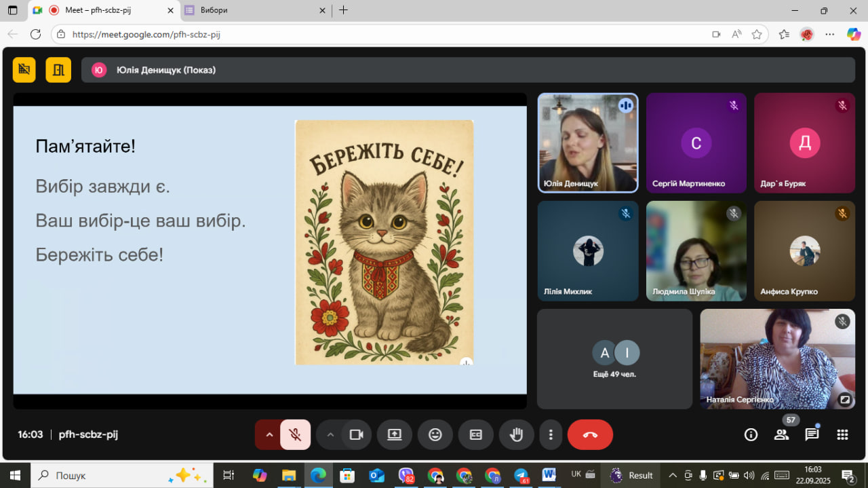Image resolution: width=868 pixels, height=488 pixels.
Task: Open meeting details info icon
Action: [751, 434]
